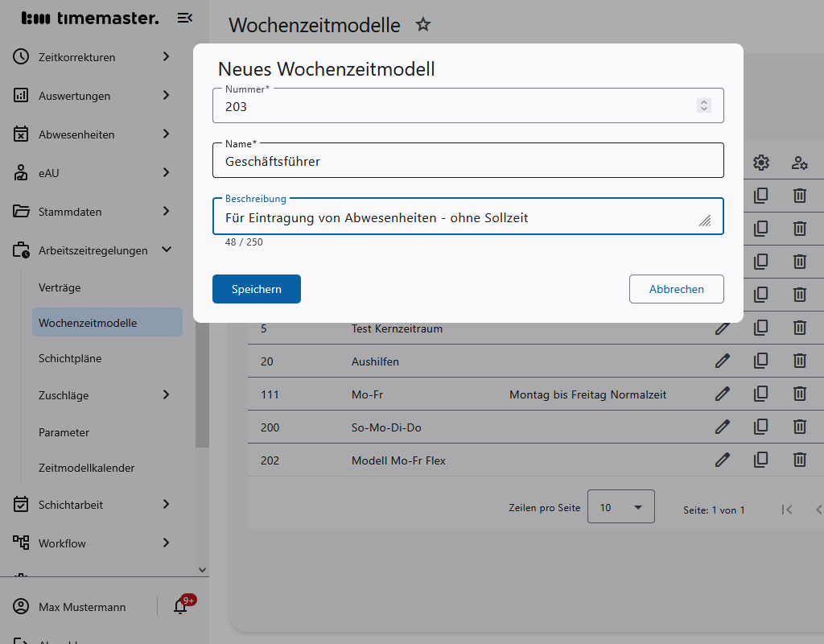Click into the Name input field
This screenshot has height=644, width=824.
point(467,161)
